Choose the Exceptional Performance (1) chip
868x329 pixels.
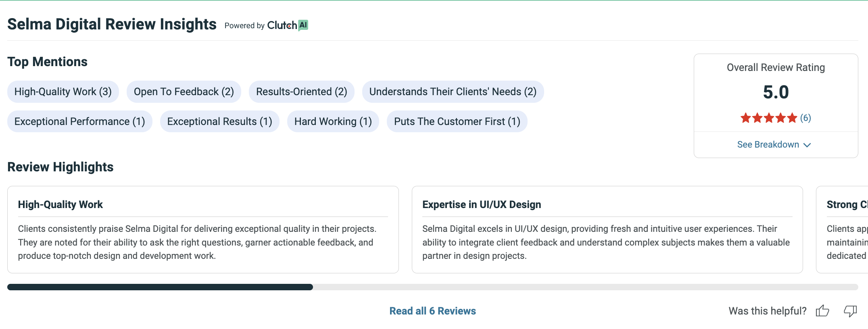tap(80, 121)
